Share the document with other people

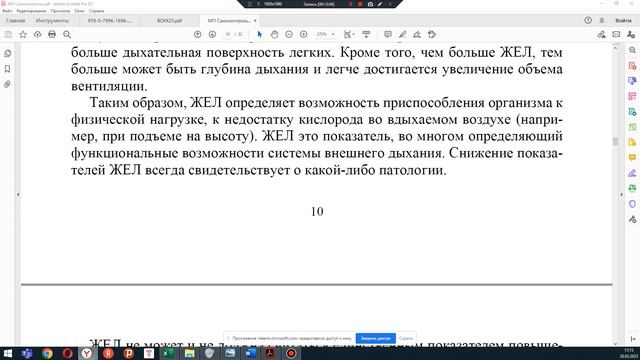tap(631, 35)
